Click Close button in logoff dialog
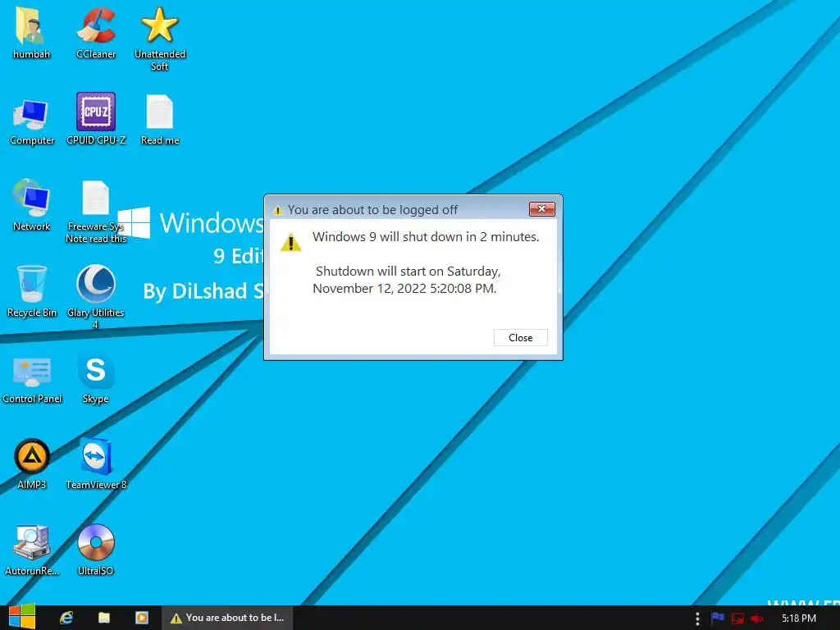Viewport: 840px width, 630px height. 520,337
